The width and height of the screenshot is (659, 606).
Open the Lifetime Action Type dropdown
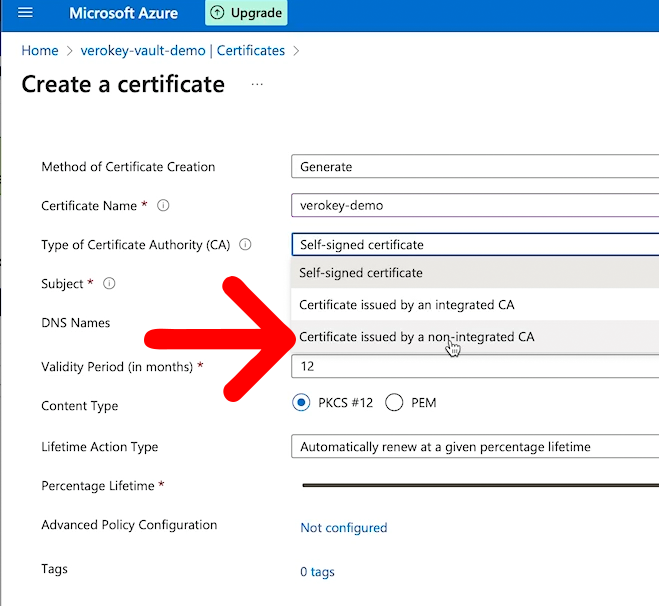coord(475,447)
